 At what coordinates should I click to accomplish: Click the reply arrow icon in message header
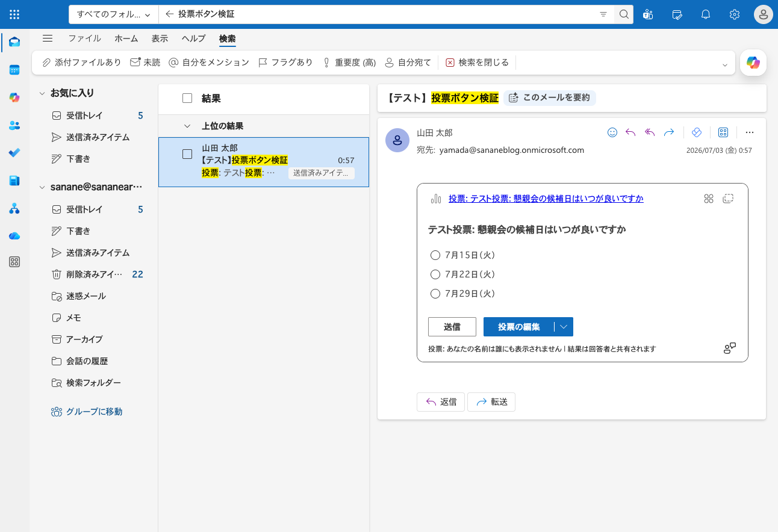(x=630, y=132)
